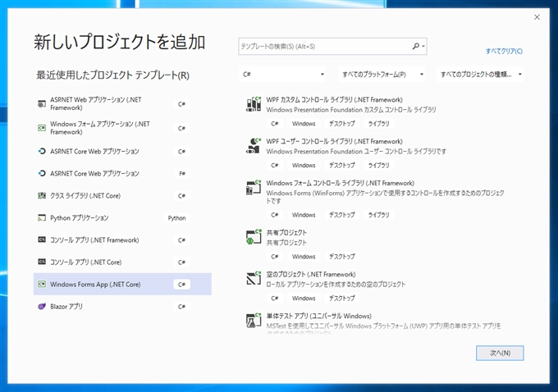Open the すべてのプロジェクトの種類 filter dropdown
This screenshot has width=558, height=392.
point(480,75)
